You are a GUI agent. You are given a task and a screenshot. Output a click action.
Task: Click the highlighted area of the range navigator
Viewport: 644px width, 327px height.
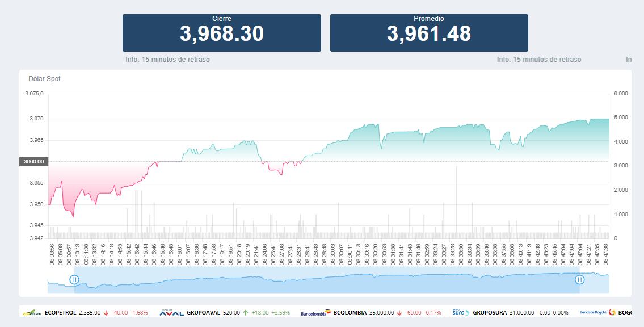coord(326,279)
